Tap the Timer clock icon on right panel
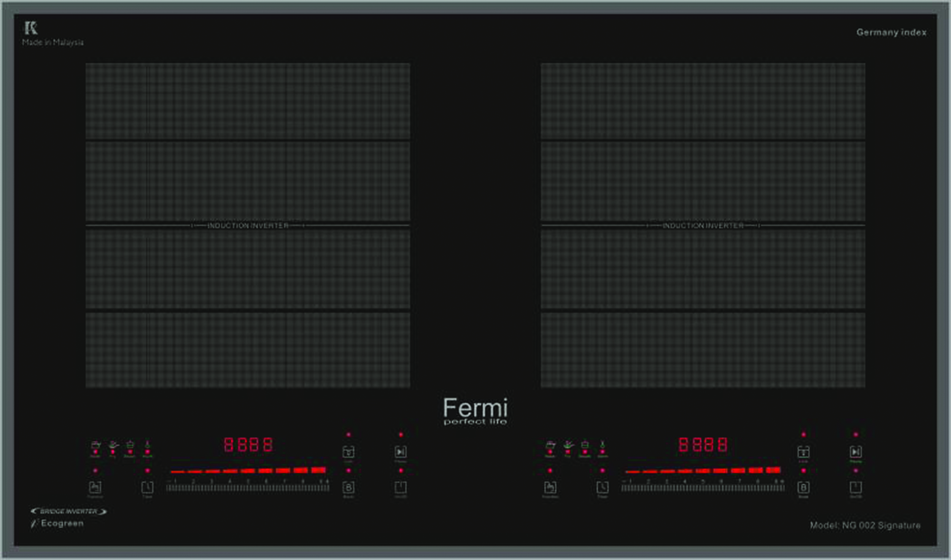951x560 pixels. click(603, 487)
